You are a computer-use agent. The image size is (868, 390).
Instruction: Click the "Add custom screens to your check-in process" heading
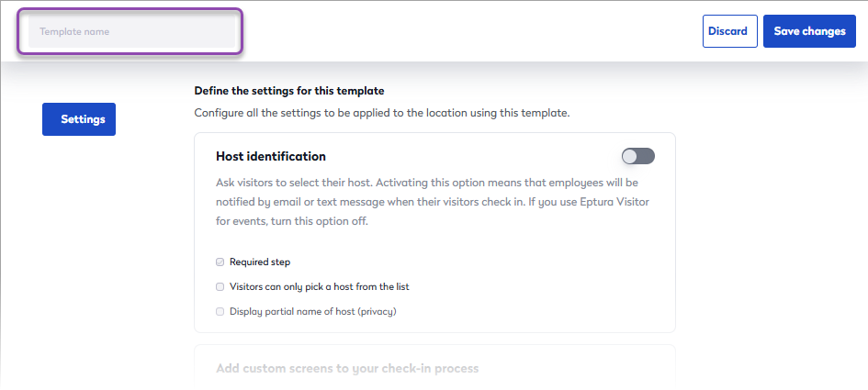point(347,368)
